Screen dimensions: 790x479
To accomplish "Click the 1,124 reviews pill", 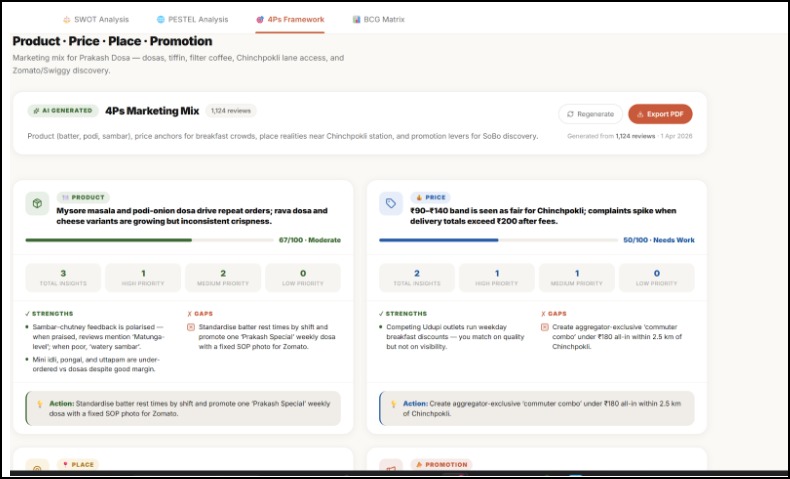I will (231, 111).
